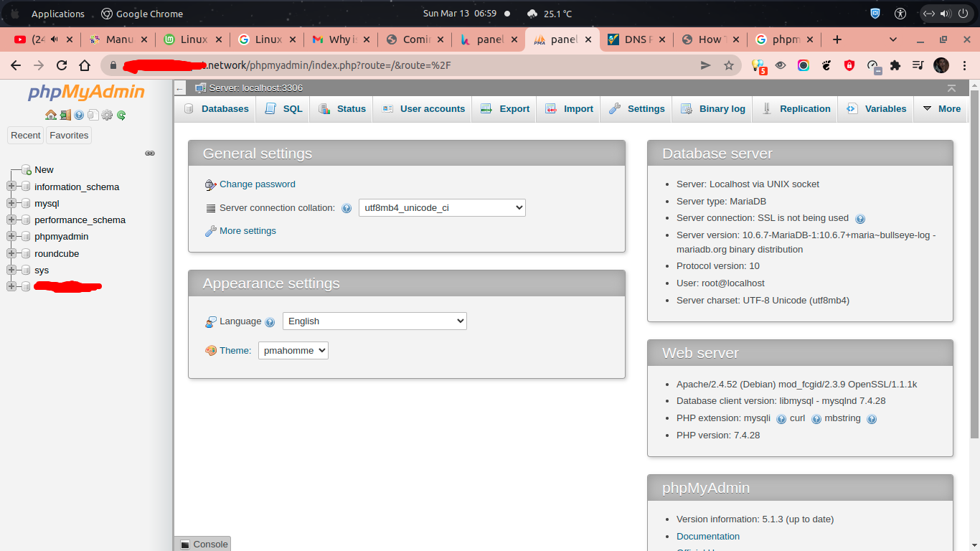Open MariaDB documentation page icon in sidebar

tap(93, 115)
